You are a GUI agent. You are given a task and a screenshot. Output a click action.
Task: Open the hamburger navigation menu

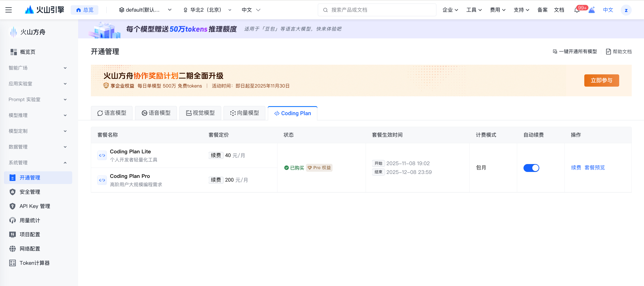click(9, 10)
